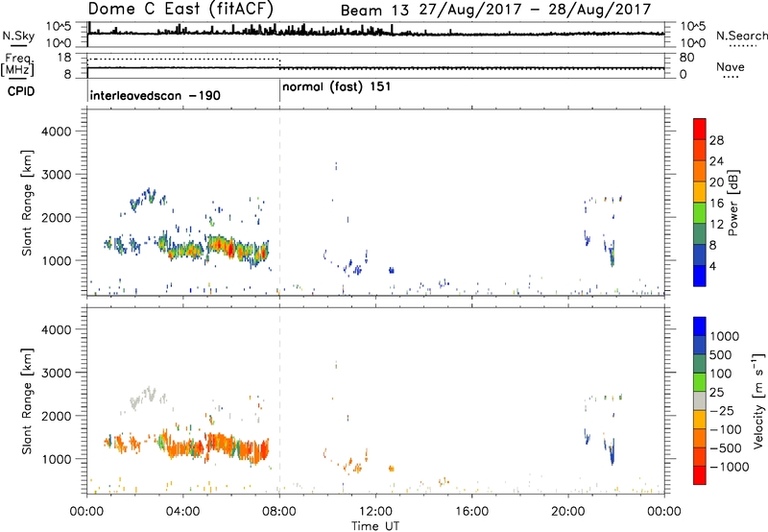This screenshot has width=768, height=532.
Task: Click the '-100' label on Velocity color bar
Action: (725, 429)
